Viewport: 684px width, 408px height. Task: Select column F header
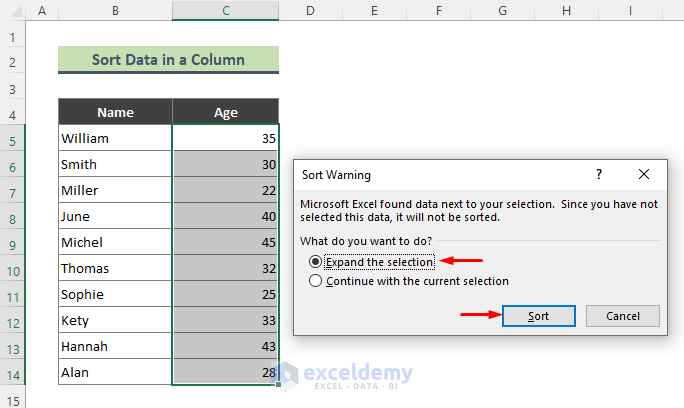(x=439, y=10)
